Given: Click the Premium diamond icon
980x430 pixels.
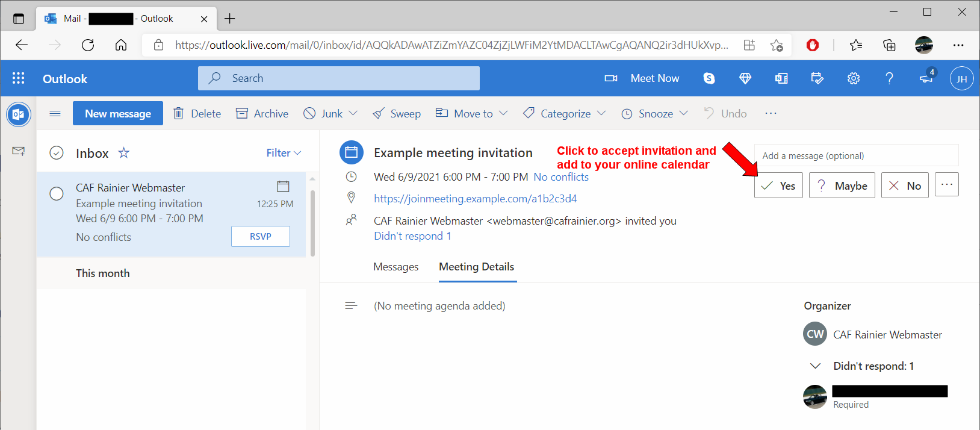Looking at the screenshot, I should 745,78.
